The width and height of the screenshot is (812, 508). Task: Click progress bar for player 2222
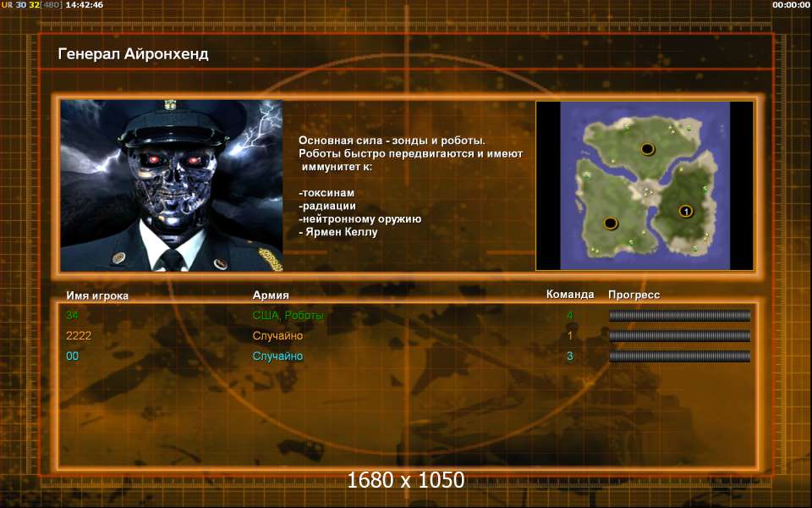click(x=679, y=335)
